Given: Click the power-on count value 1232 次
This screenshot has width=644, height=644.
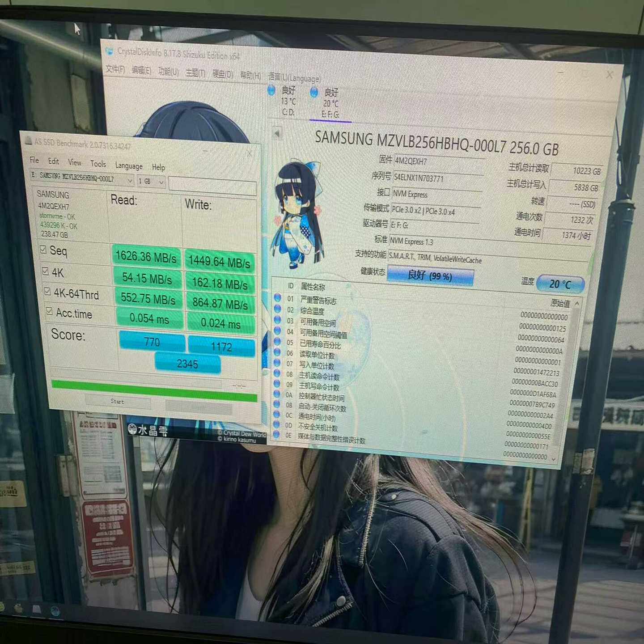Looking at the screenshot, I should point(570,220).
